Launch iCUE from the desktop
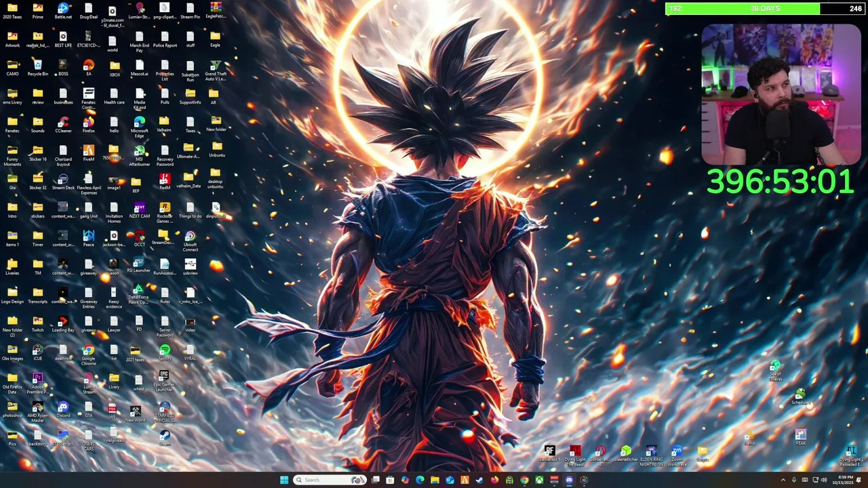Image resolution: width=868 pixels, height=488 pixels. point(38,352)
